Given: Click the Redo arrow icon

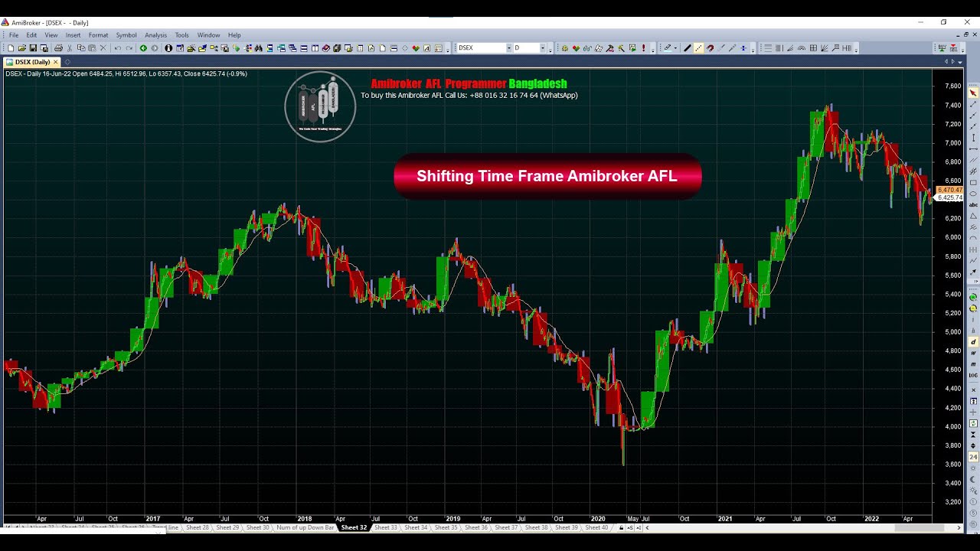Looking at the screenshot, I should click(129, 48).
